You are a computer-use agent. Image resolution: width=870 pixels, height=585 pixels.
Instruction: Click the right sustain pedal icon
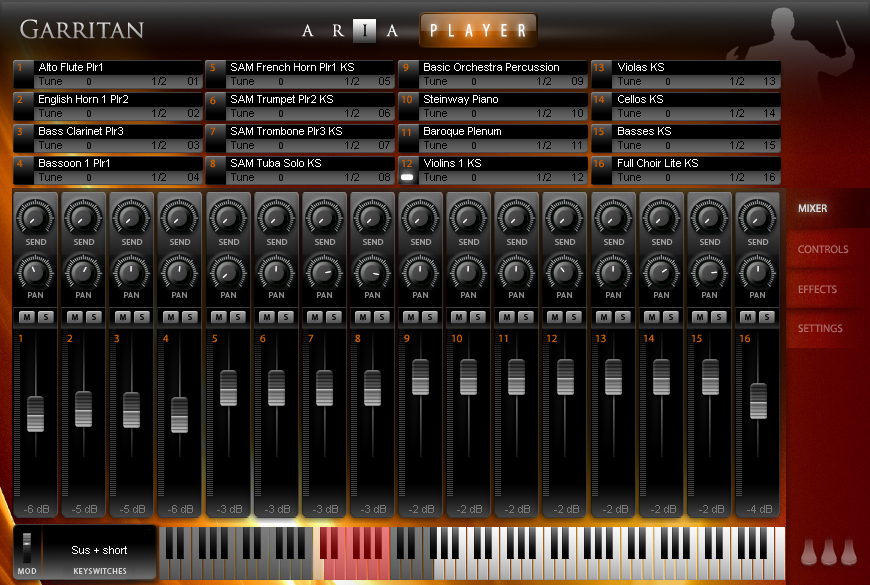point(848,551)
